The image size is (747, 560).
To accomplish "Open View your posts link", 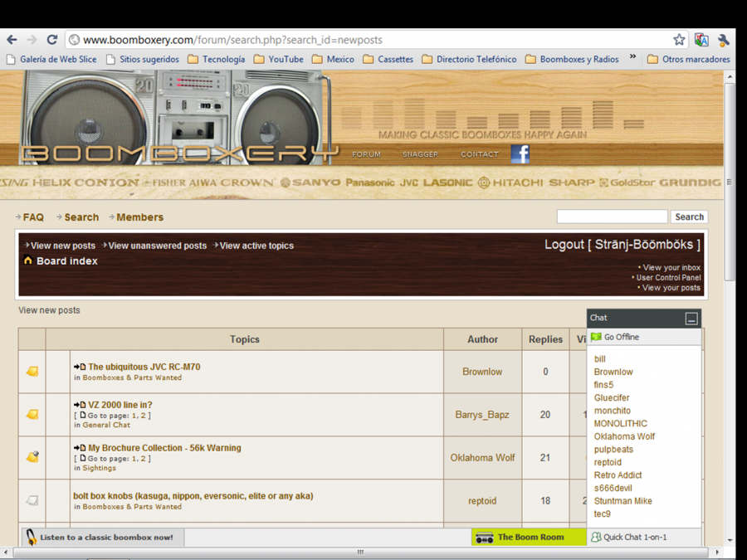I will (x=671, y=288).
